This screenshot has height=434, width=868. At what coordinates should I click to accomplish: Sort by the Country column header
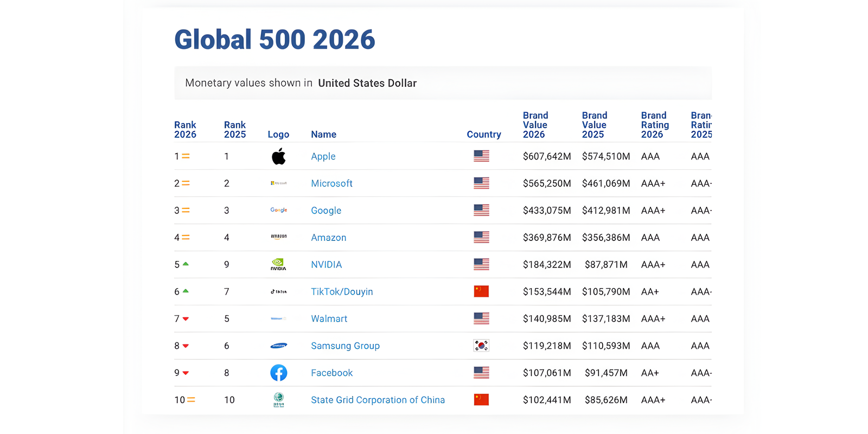pos(484,135)
